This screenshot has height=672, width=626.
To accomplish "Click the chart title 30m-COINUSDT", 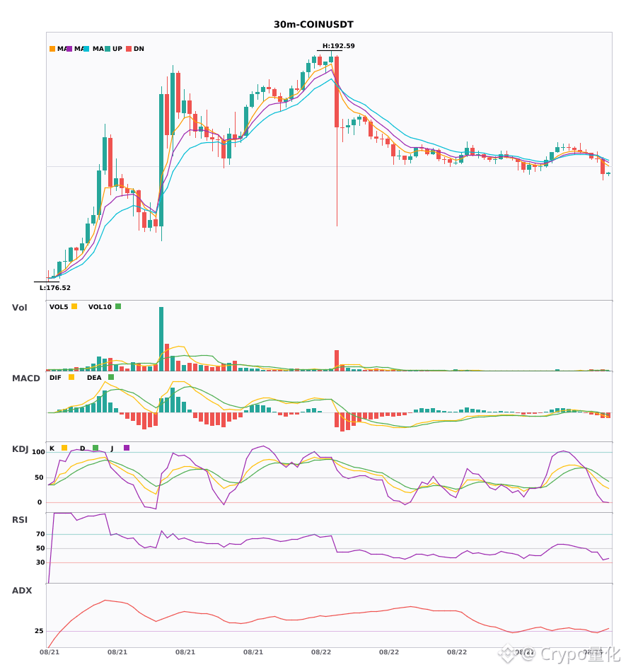I will point(313,25).
